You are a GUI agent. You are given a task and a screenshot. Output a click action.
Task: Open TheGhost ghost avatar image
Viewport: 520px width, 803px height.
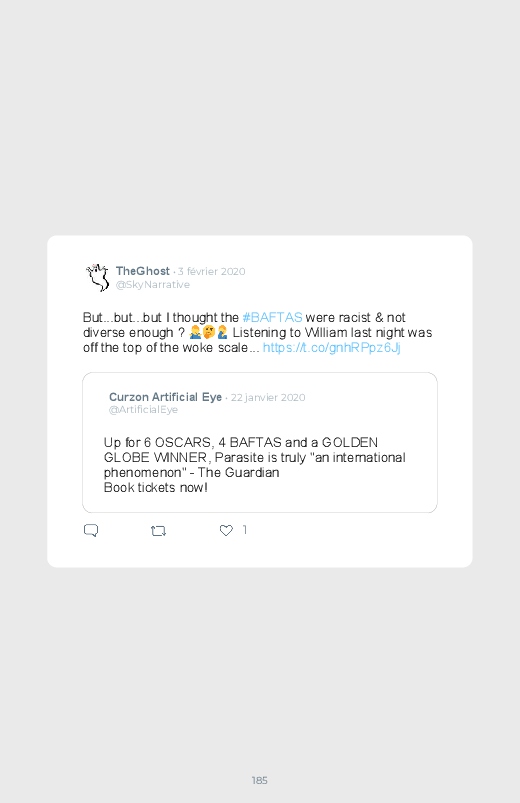[97, 277]
